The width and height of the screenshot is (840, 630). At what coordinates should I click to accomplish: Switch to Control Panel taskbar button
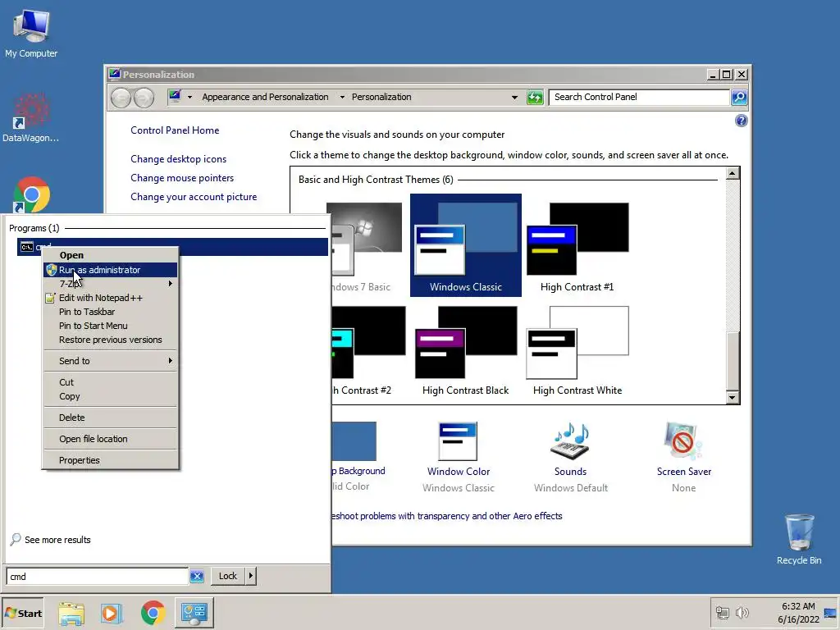194,613
